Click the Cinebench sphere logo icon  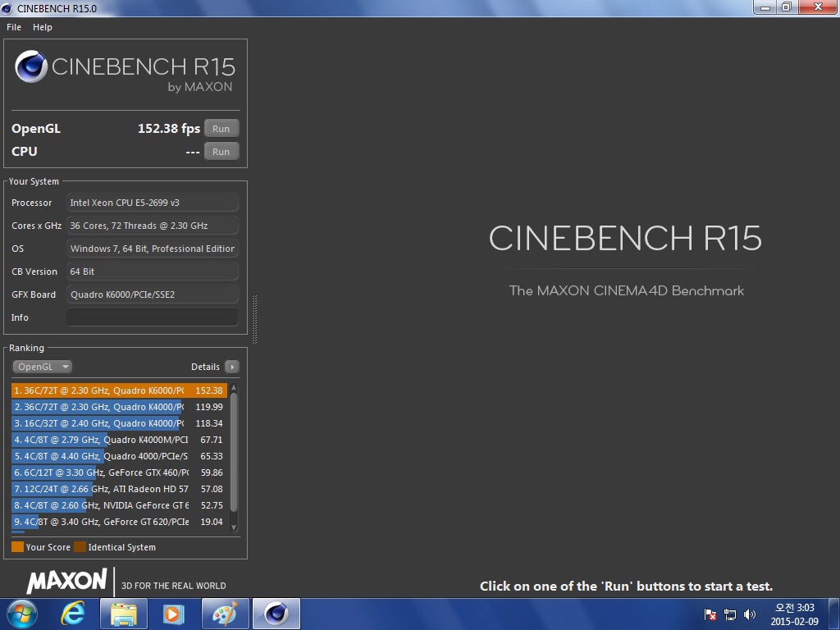coord(31,66)
